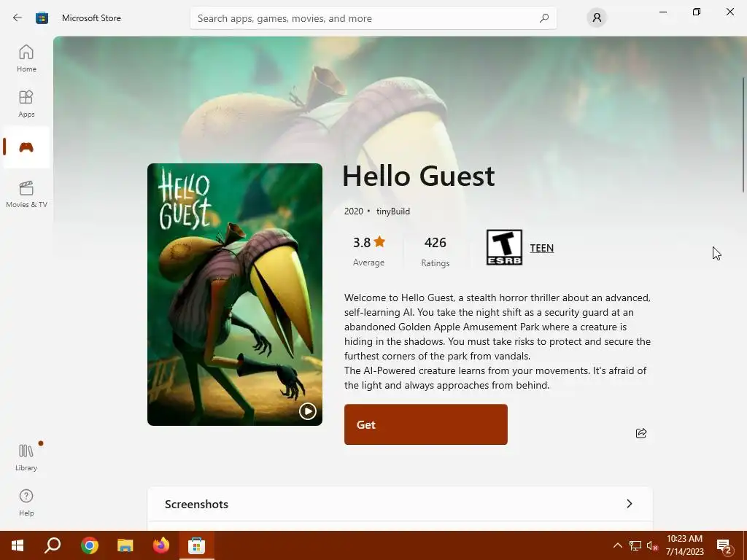Share the Hello Guest page

coord(641,433)
